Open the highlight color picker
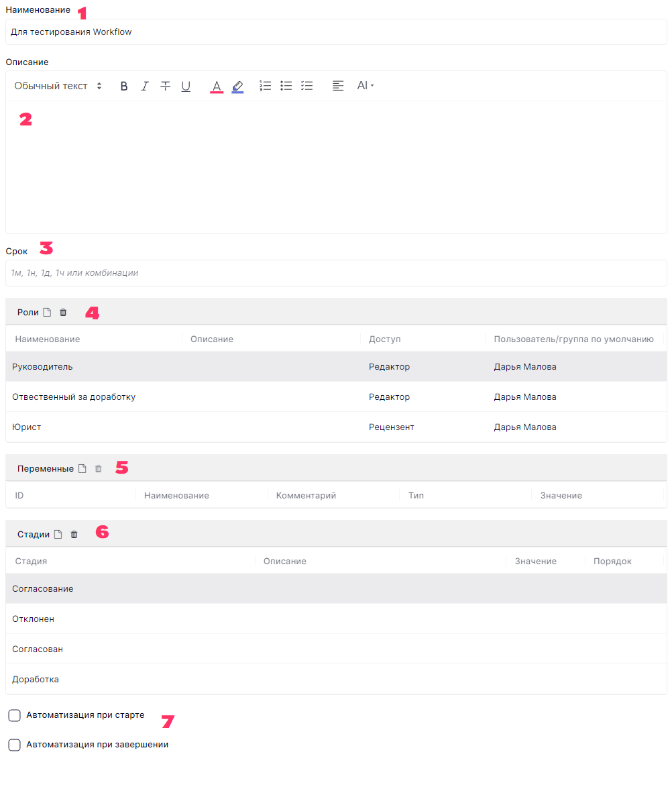Viewport: 672px width, 793px height. click(237, 86)
